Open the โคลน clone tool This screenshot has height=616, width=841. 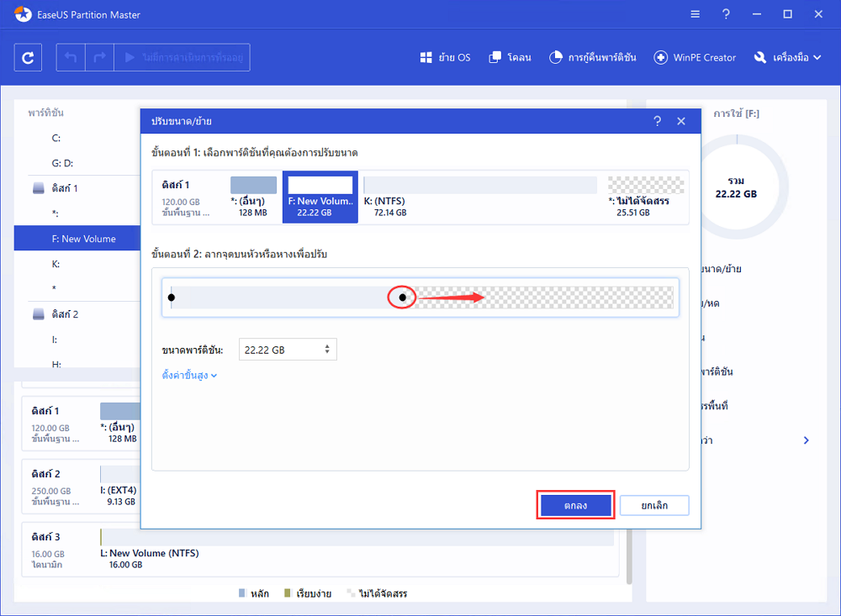click(x=510, y=57)
